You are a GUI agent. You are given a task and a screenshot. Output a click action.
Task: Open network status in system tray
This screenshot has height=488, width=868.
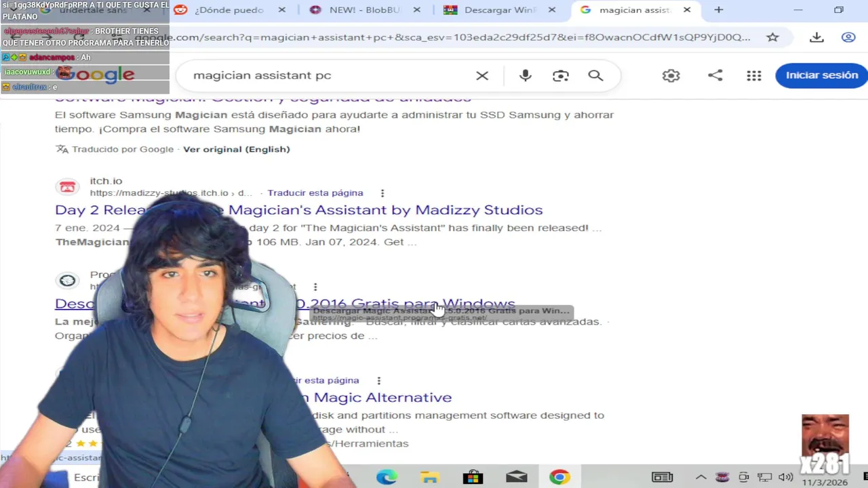(x=765, y=477)
